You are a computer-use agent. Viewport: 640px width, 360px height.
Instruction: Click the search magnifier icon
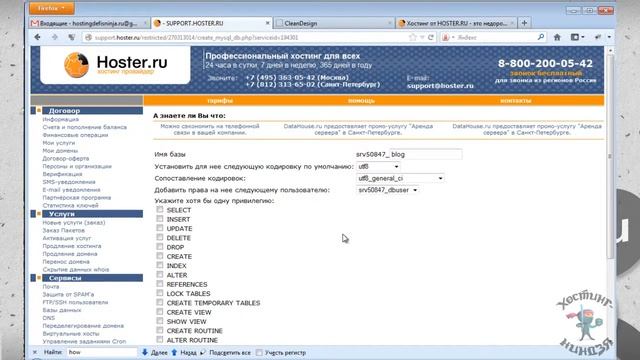[541, 37]
